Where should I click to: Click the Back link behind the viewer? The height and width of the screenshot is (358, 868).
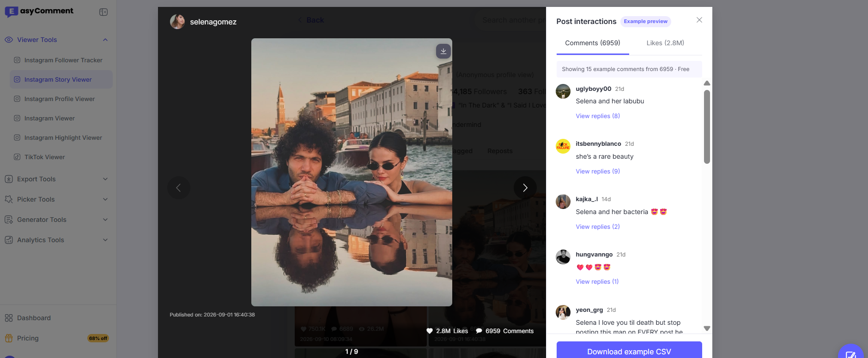coord(311,20)
